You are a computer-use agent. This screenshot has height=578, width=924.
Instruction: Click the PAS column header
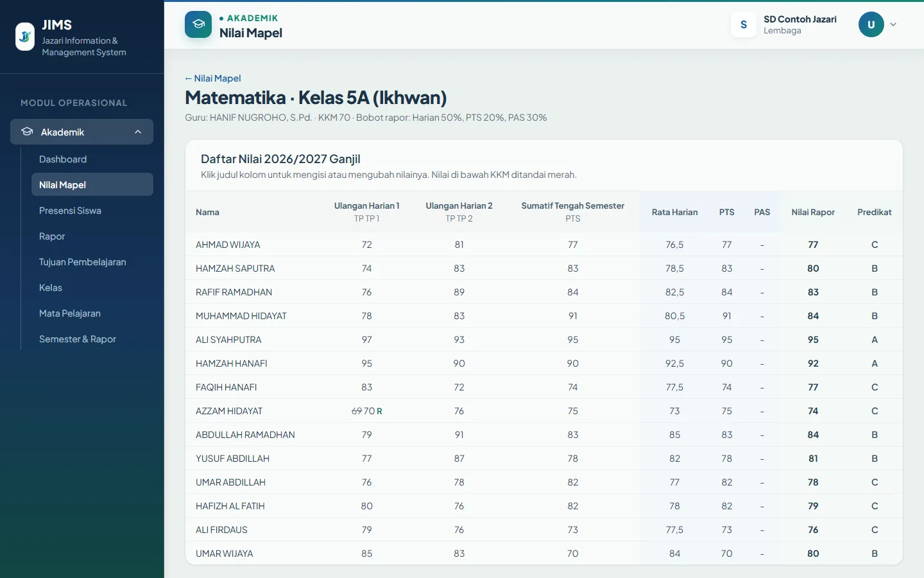[x=762, y=212]
